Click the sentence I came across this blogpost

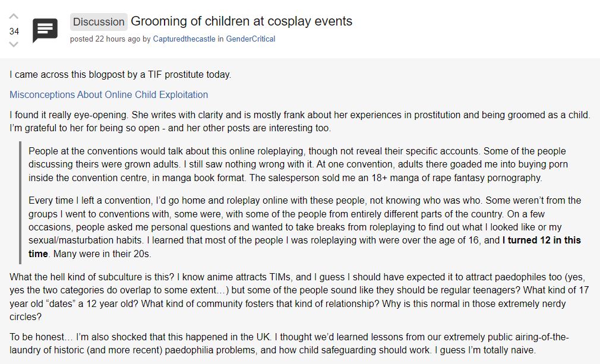tap(120, 75)
